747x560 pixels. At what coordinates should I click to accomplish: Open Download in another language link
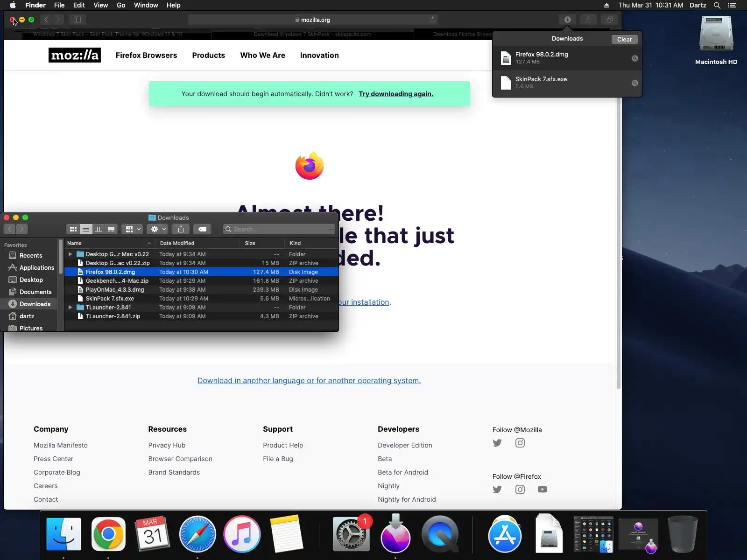click(309, 380)
